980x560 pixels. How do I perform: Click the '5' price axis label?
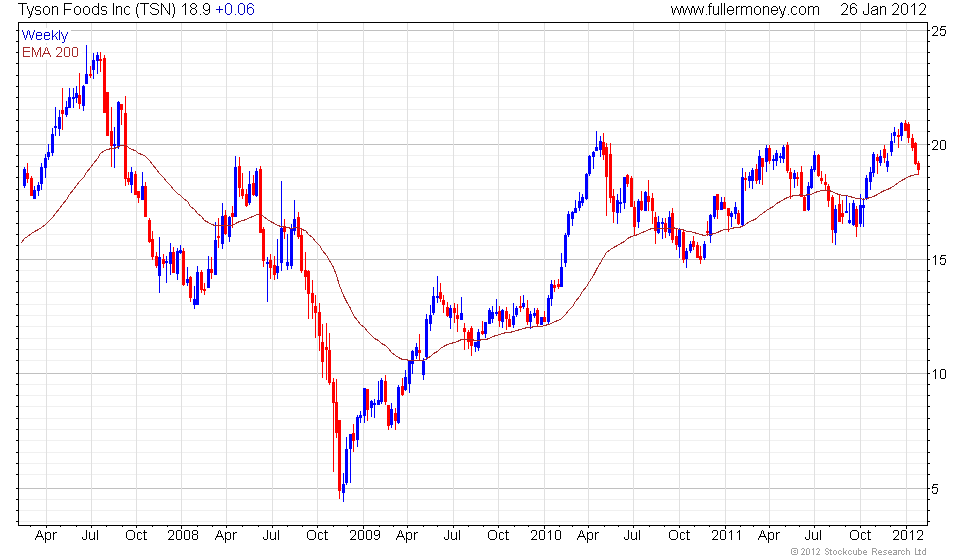[935, 489]
